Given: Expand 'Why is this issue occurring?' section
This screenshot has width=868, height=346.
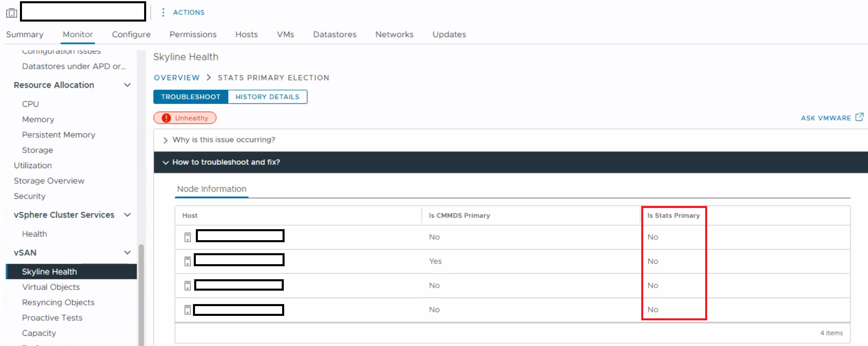Looking at the screenshot, I should tap(165, 140).
